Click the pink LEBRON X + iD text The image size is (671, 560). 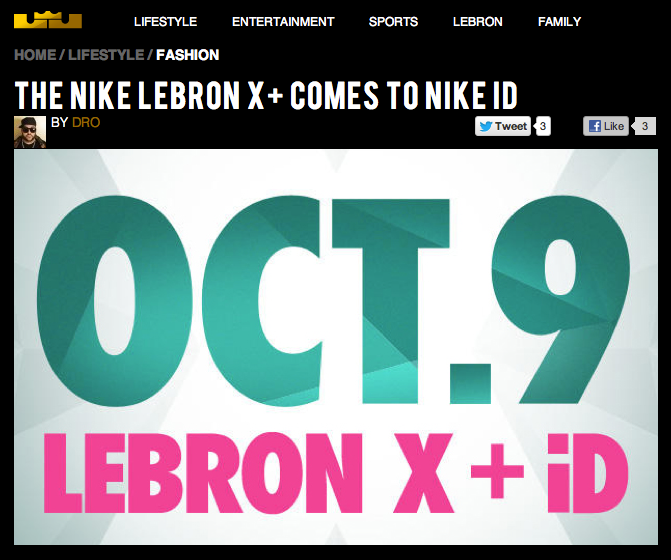pyautogui.click(x=336, y=473)
